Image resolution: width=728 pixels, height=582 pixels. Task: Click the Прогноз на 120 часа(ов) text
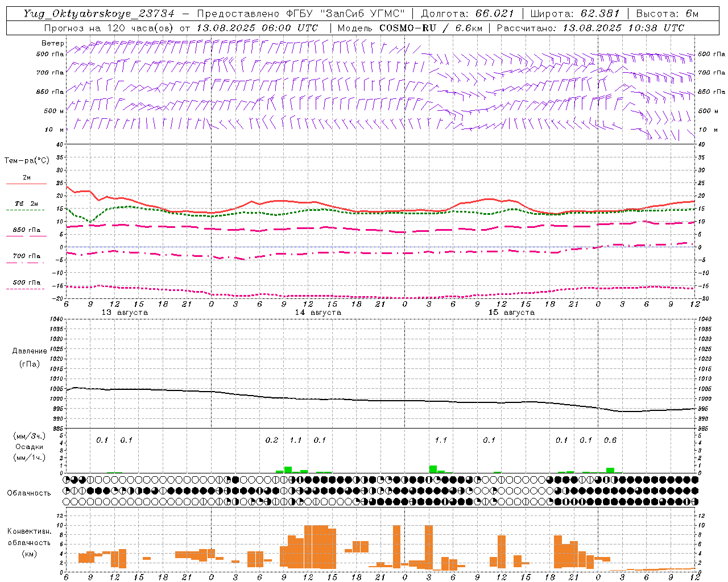point(109,28)
